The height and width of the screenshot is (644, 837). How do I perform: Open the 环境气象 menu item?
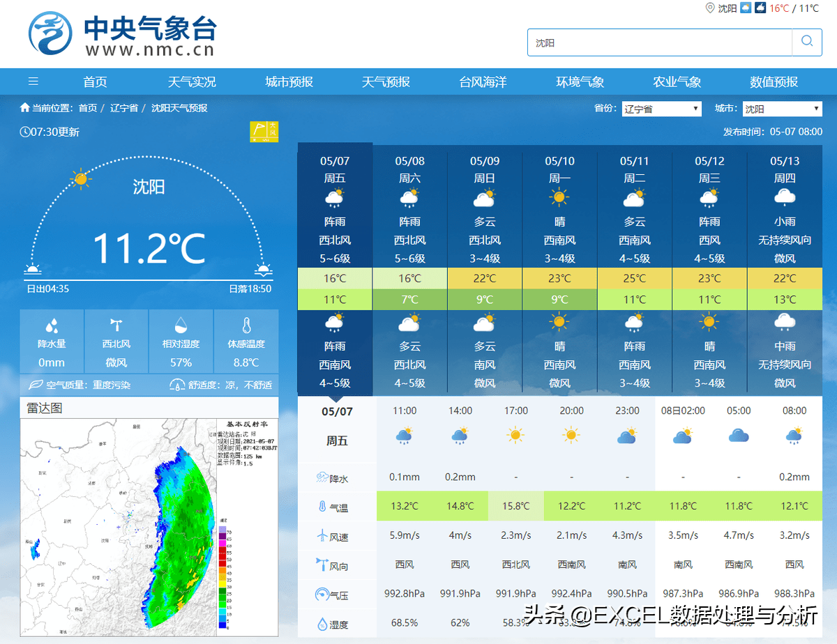[580, 82]
